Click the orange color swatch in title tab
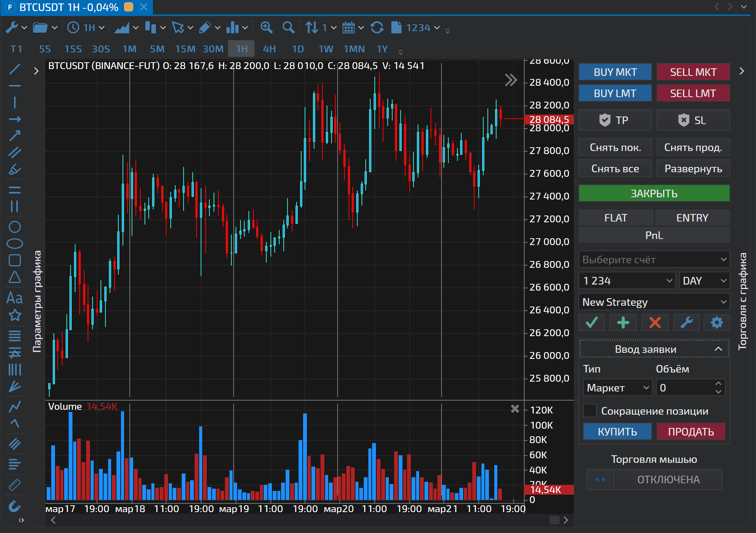 129,7
